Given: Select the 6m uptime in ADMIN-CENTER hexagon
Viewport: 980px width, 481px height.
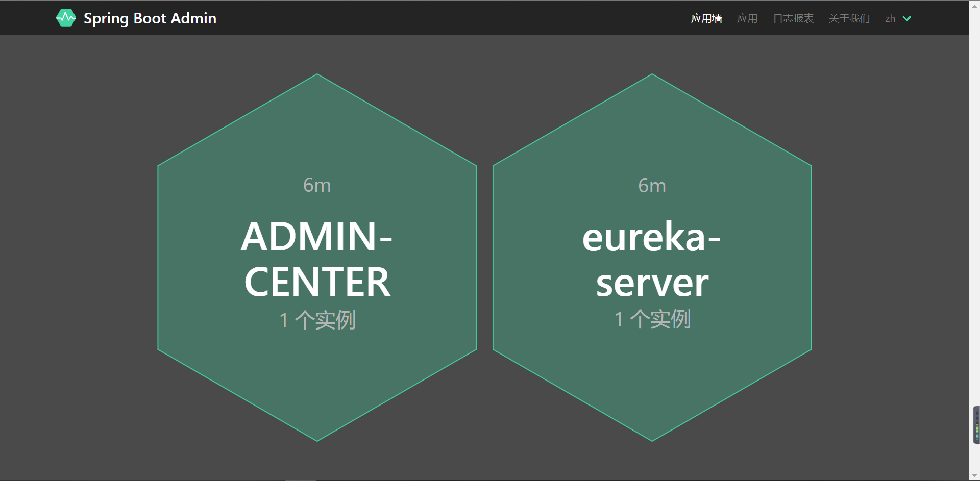Looking at the screenshot, I should 317,185.
